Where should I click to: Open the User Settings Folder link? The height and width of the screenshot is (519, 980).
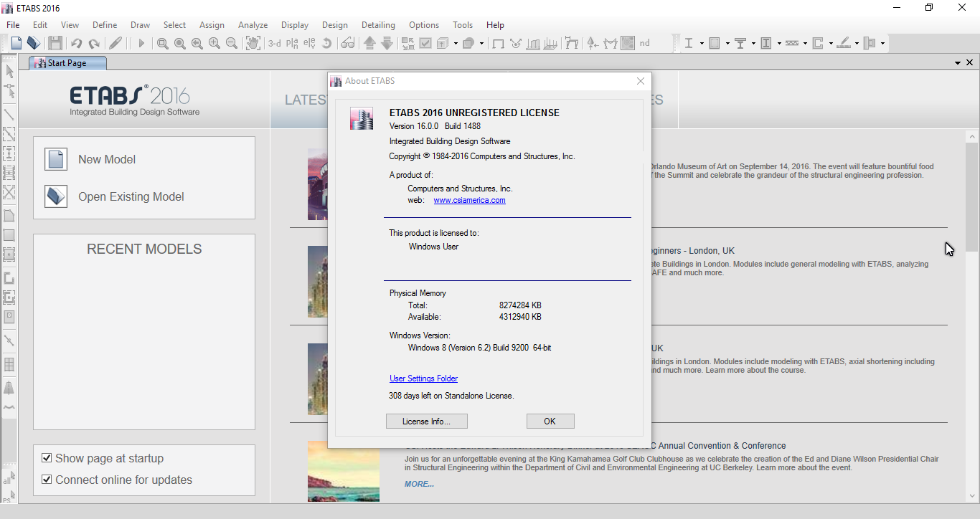[x=423, y=378]
